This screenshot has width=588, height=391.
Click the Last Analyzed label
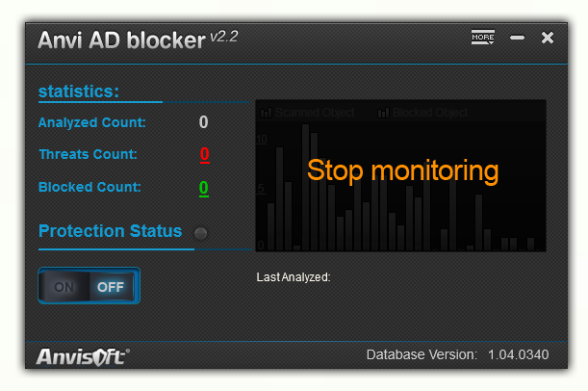[x=294, y=277]
